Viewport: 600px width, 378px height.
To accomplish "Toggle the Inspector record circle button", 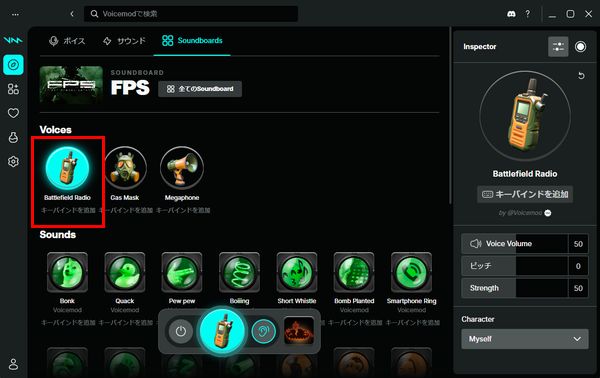I will [x=580, y=47].
